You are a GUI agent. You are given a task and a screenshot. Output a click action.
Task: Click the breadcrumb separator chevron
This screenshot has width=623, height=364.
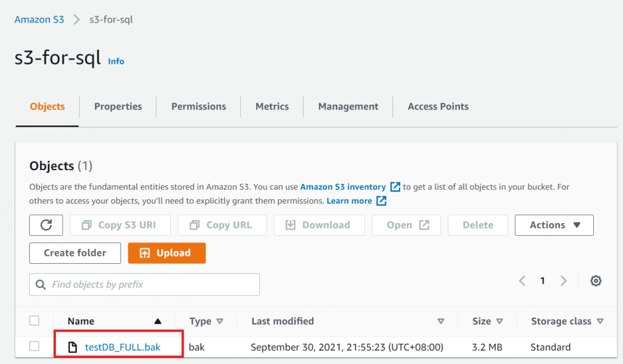[x=76, y=19]
